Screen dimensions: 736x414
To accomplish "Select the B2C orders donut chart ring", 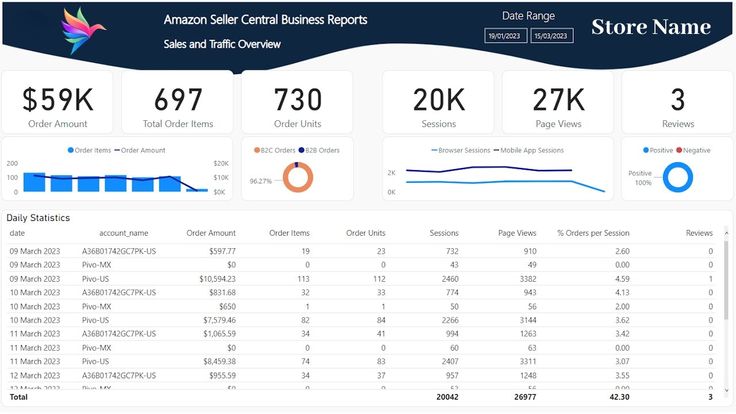I will click(x=298, y=177).
